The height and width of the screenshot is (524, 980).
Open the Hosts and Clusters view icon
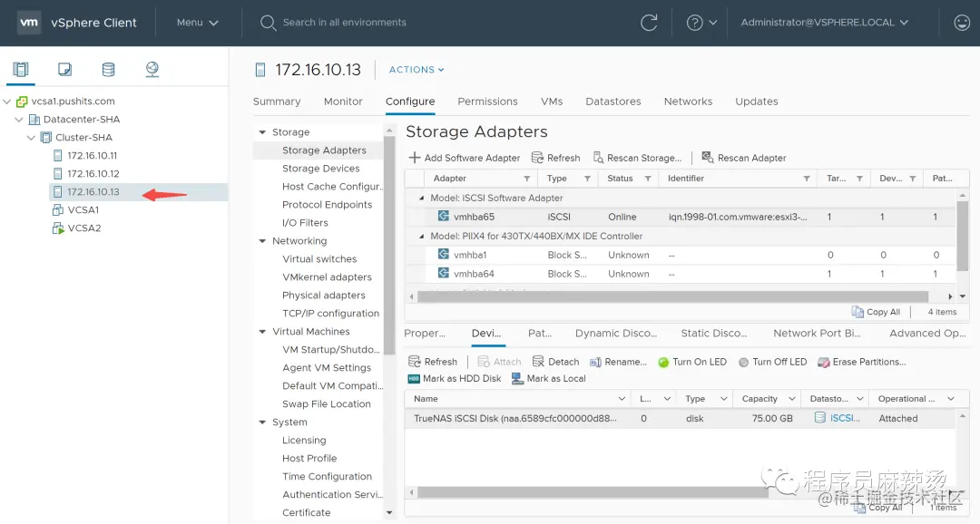(21, 69)
